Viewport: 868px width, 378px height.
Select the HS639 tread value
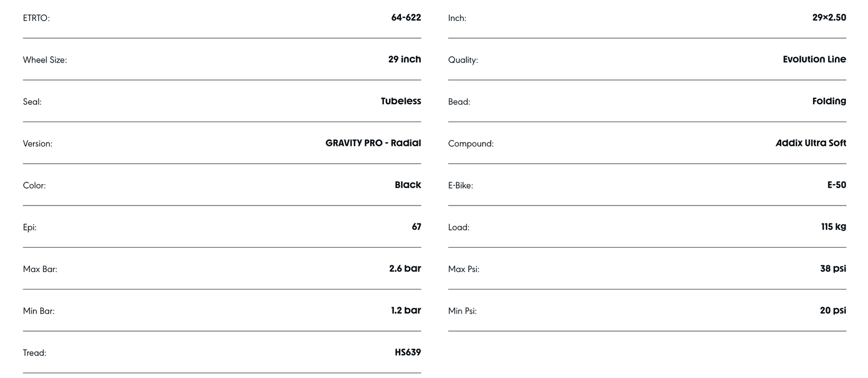pyautogui.click(x=407, y=352)
